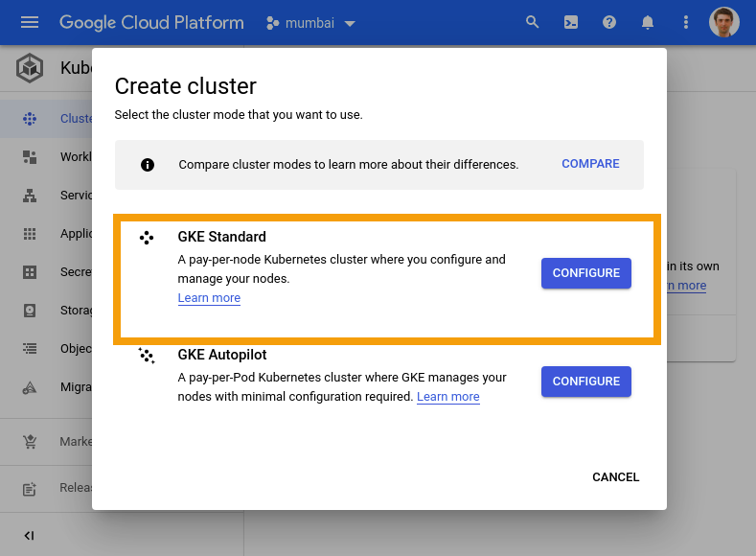756x556 pixels.
Task: Click 'Select the cluster mode' subtitle text
Action: point(239,115)
